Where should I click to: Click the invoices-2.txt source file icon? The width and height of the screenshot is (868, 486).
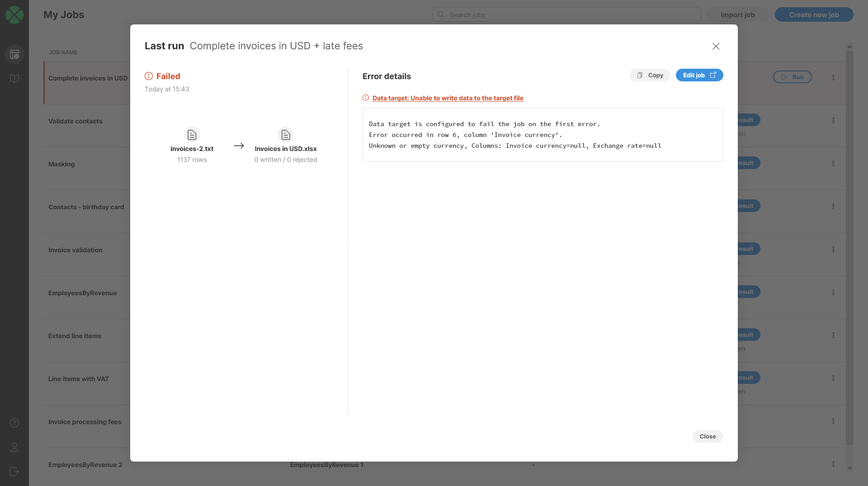click(x=192, y=135)
